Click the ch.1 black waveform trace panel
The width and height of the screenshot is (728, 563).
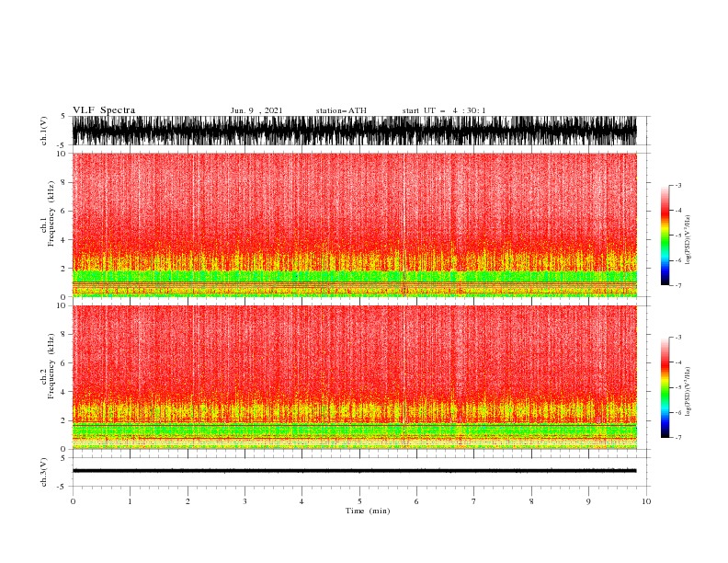(354, 131)
